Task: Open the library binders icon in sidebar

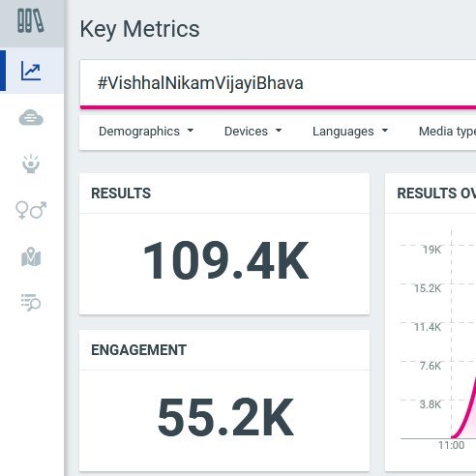Action: [31, 20]
